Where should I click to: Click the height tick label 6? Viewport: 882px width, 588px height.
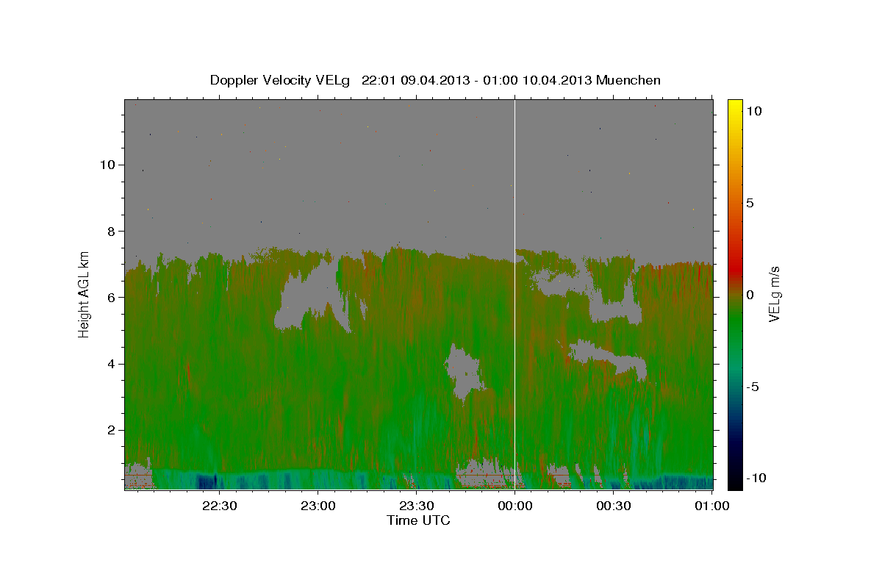110,297
